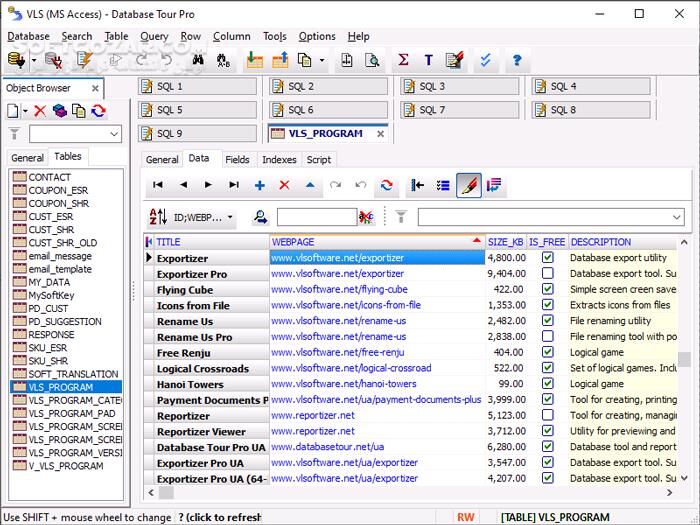This screenshot has height=525, width=700.
Task: Open Object Browser filter dropdown
Action: [x=113, y=134]
